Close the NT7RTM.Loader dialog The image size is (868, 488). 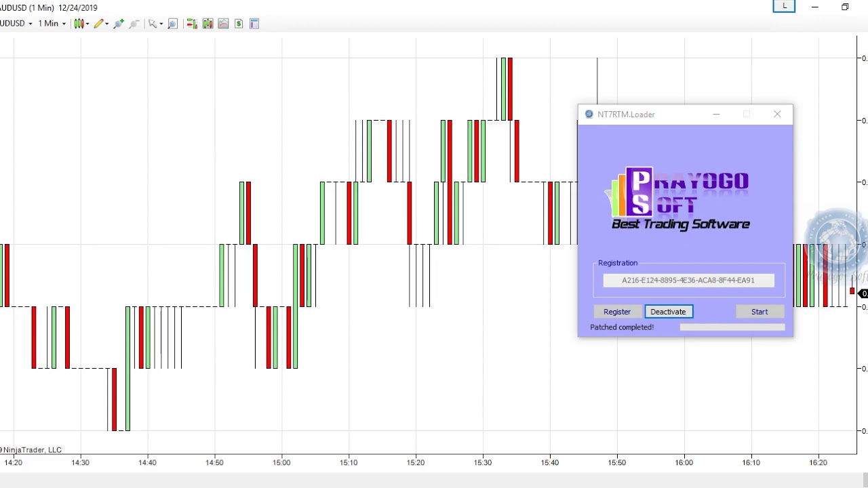point(777,114)
